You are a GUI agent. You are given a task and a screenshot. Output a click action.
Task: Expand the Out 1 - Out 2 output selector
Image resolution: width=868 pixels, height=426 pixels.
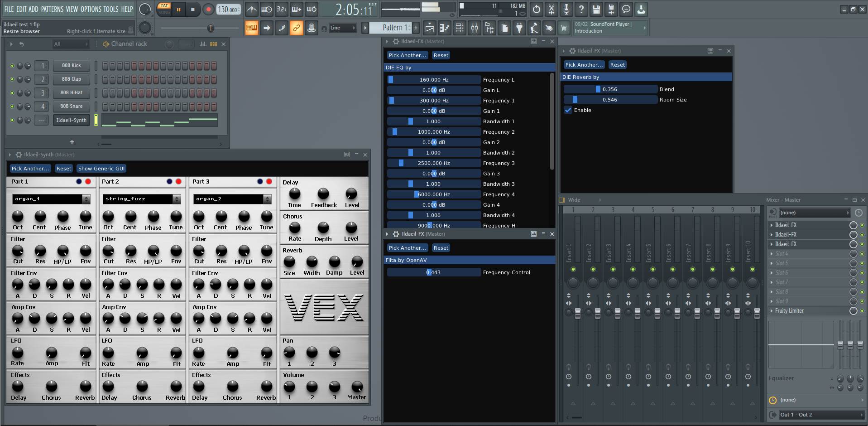(820, 415)
